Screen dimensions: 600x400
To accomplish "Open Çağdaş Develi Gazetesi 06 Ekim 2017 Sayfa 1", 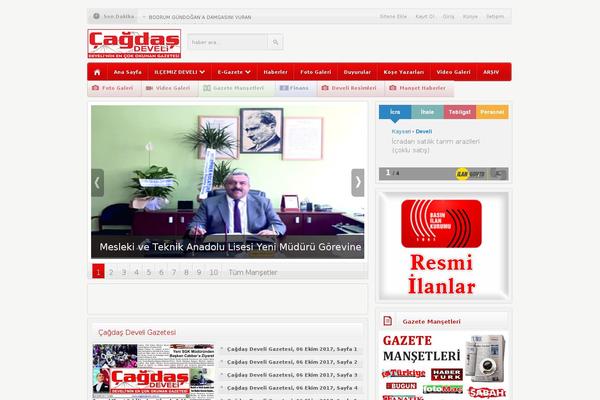I will (292, 349).
